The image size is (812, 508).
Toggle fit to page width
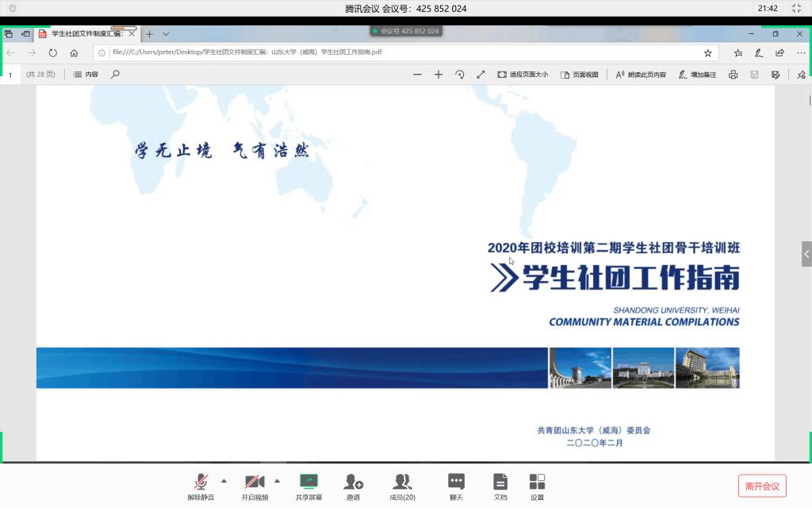coord(523,75)
